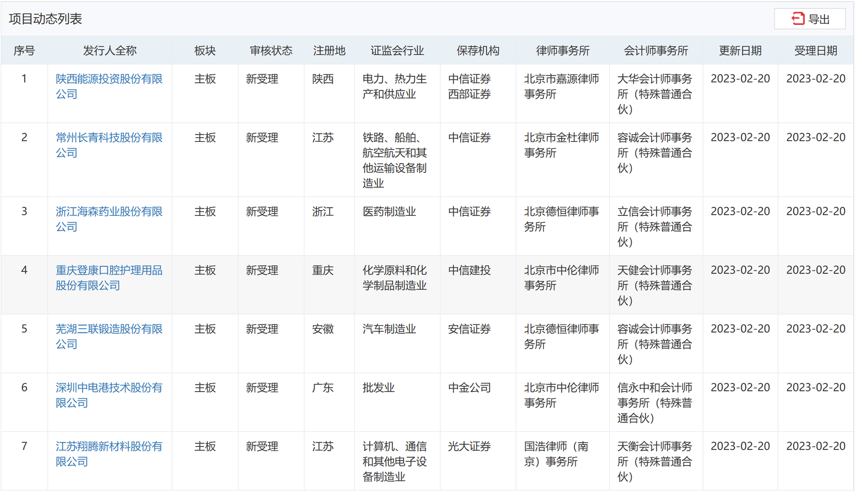868x498 pixels.
Task: Click the red export icon
Action: coord(797,19)
